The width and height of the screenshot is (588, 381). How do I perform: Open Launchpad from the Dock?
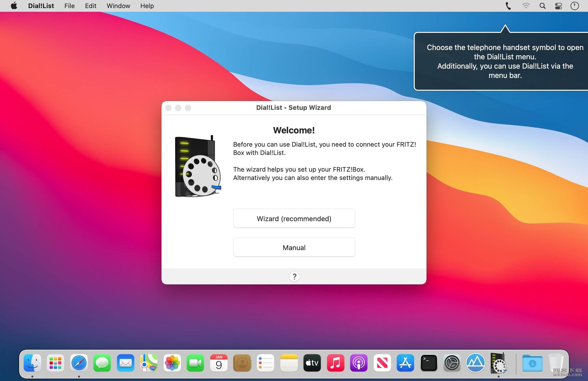(55, 363)
